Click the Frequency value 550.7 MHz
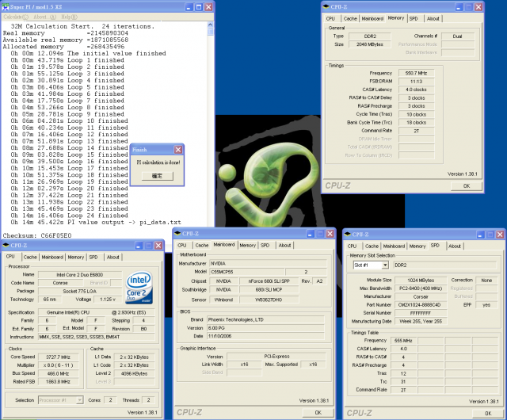507x420 pixels. click(x=416, y=73)
